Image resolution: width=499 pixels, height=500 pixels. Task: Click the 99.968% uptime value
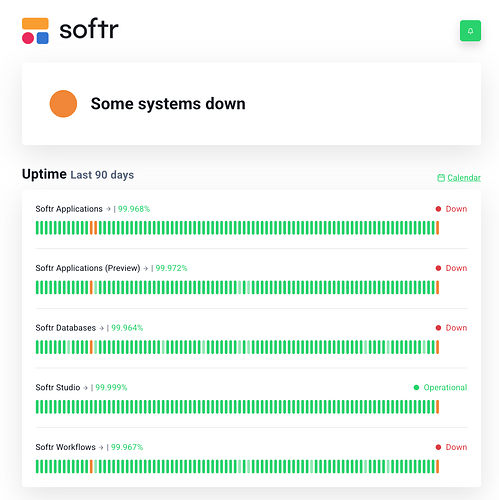click(134, 209)
